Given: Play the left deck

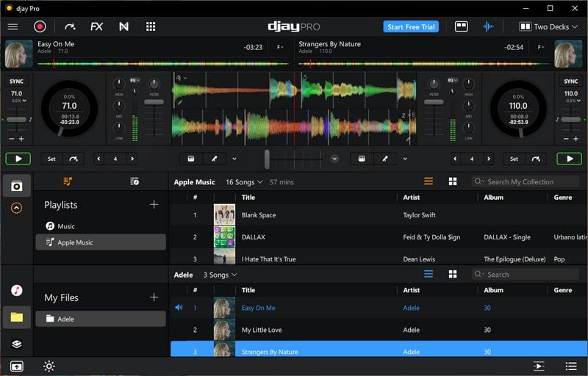Looking at the screenshot, I should 18,159.
